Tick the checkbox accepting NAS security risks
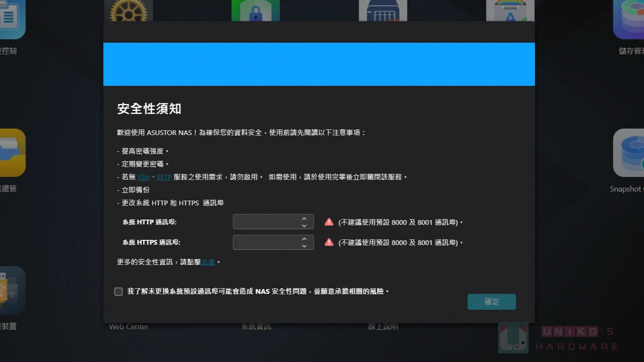Image resolution: width=644 pixels, height=362 pixels. [x=118, y=292]
